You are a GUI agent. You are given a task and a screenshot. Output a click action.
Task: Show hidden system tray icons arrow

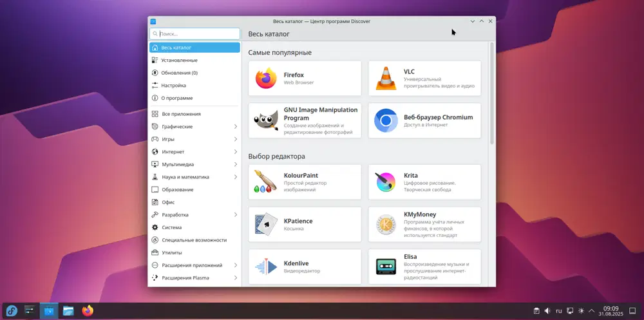(x=592, y=311)
